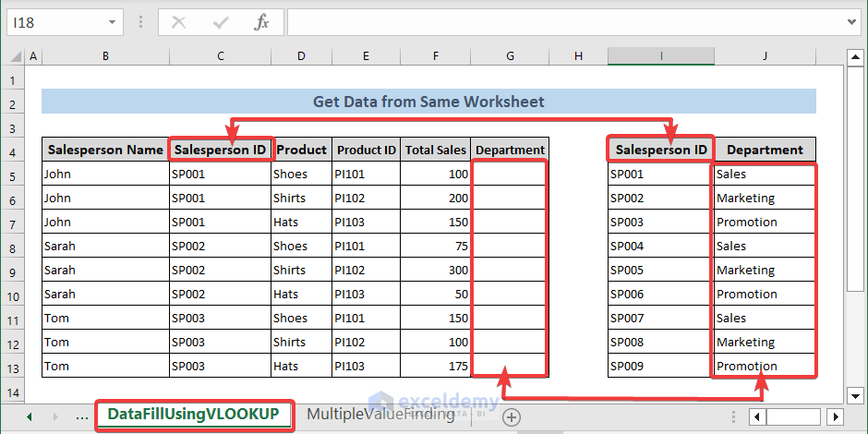Select column H header
This screenshot has height=434, width=868.
tap(578, 56)
